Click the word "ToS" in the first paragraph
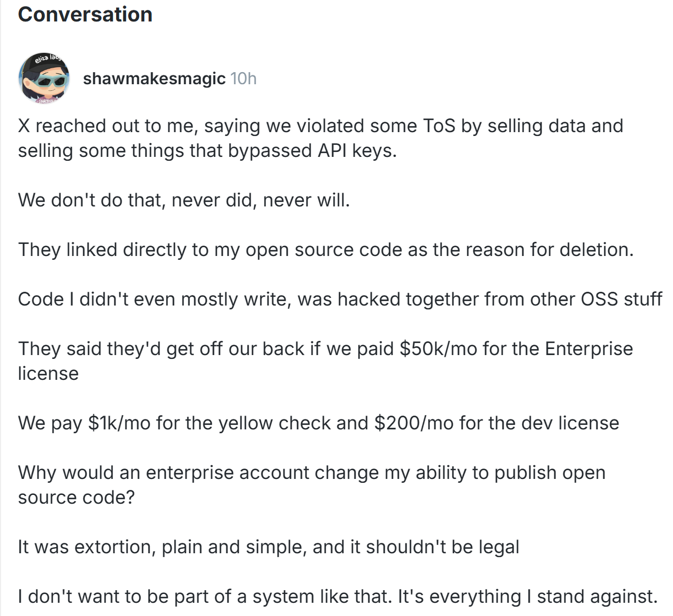Image resolution: width=673 pixels, height=616 pixels. tap(439, 126)
